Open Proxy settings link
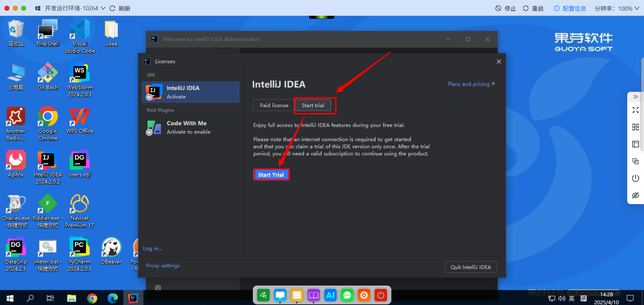Viewport: 644px width, 305px height. click(x=163, y=265)
